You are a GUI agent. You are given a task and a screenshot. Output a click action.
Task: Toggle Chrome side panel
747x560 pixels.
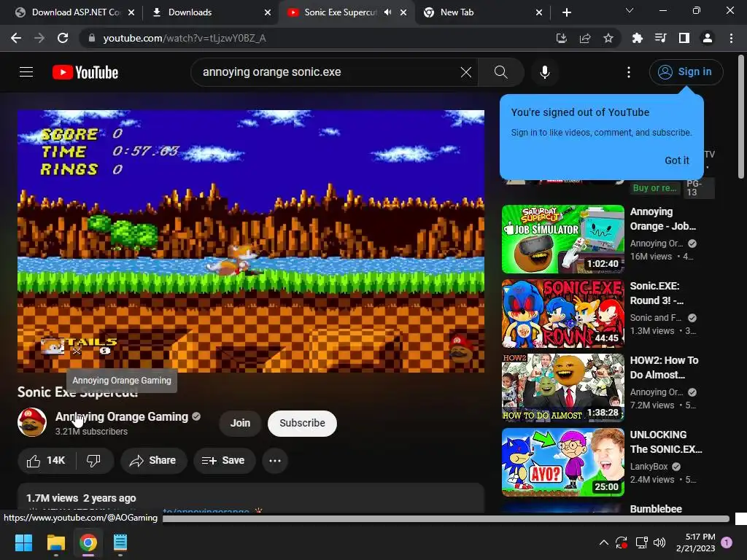[684, 38]
